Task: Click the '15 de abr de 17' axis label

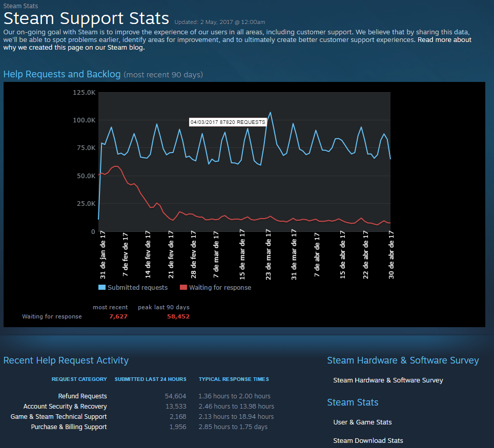Action: point(342,254)
